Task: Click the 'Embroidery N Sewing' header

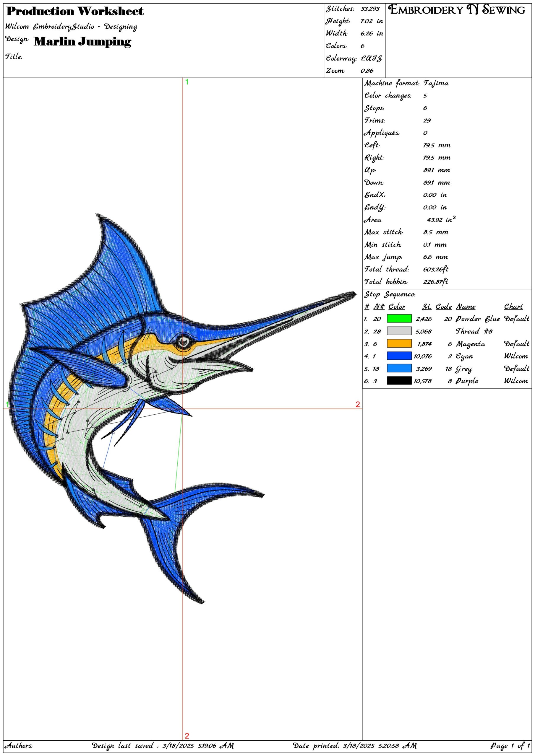Action: tap(457, 10)
